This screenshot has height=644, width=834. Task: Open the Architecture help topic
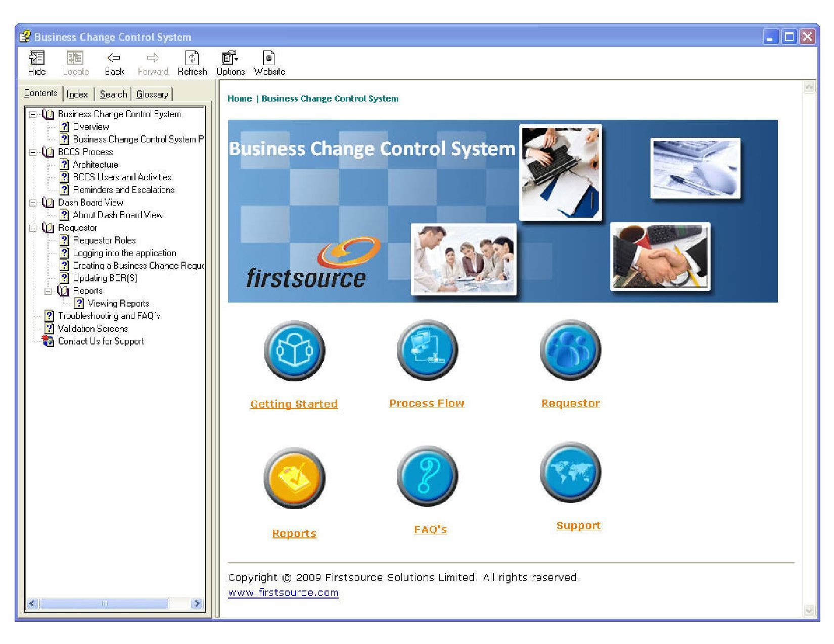96,165
